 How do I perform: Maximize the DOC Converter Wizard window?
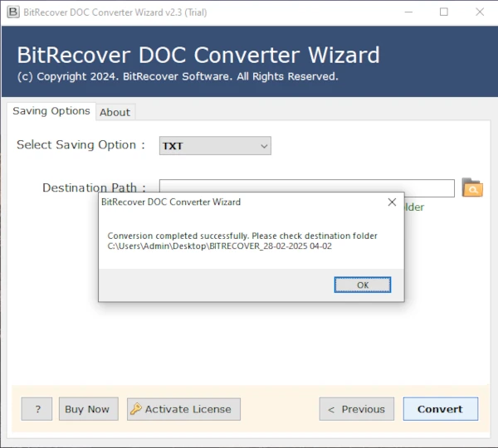444,12
